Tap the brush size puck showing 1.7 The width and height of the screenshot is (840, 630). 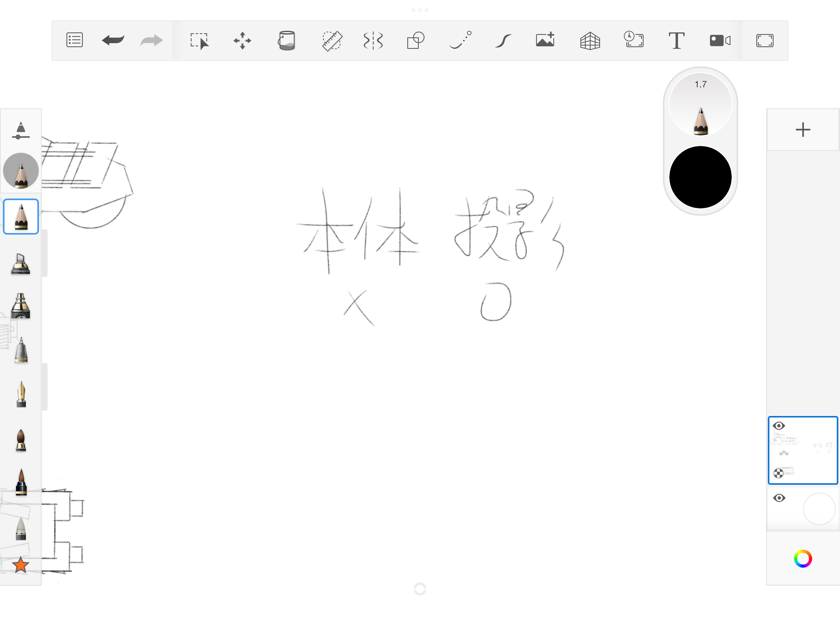701,105
